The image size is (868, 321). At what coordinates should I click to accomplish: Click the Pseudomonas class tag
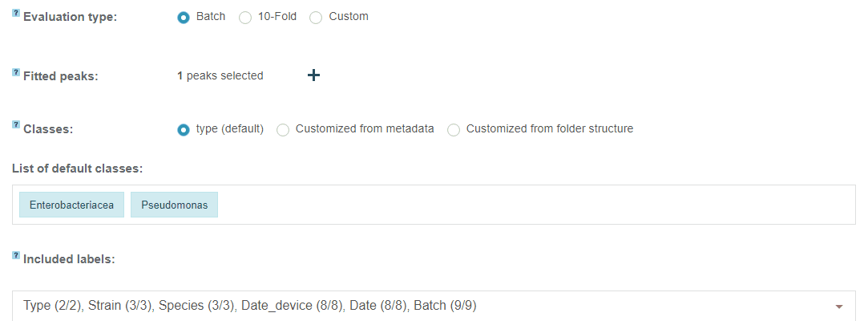point(175,205)
